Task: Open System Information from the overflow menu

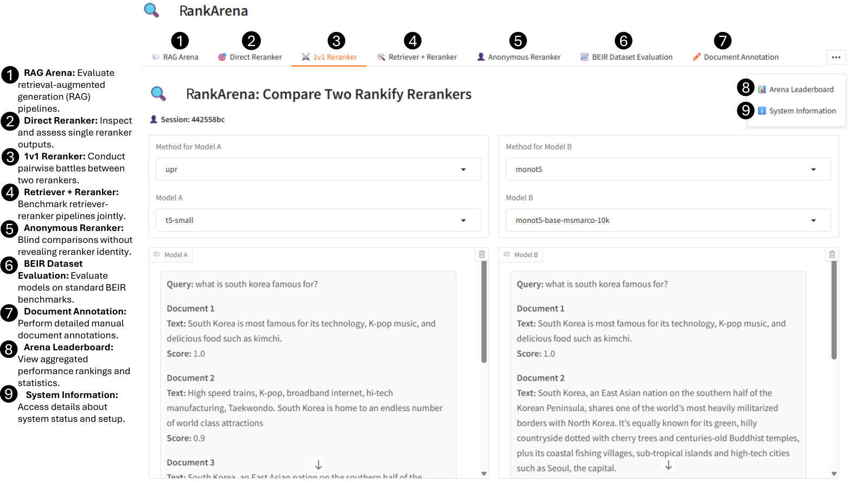Action: (x=797, y=111)
